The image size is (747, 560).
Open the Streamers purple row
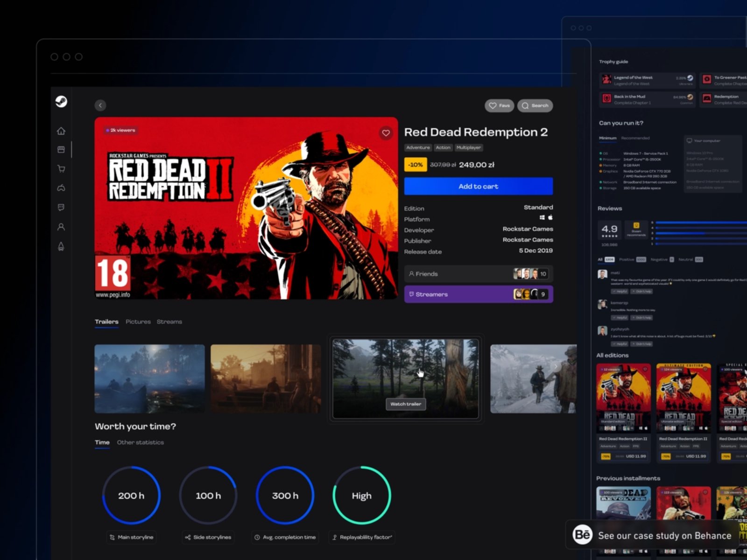coord(479,294)
